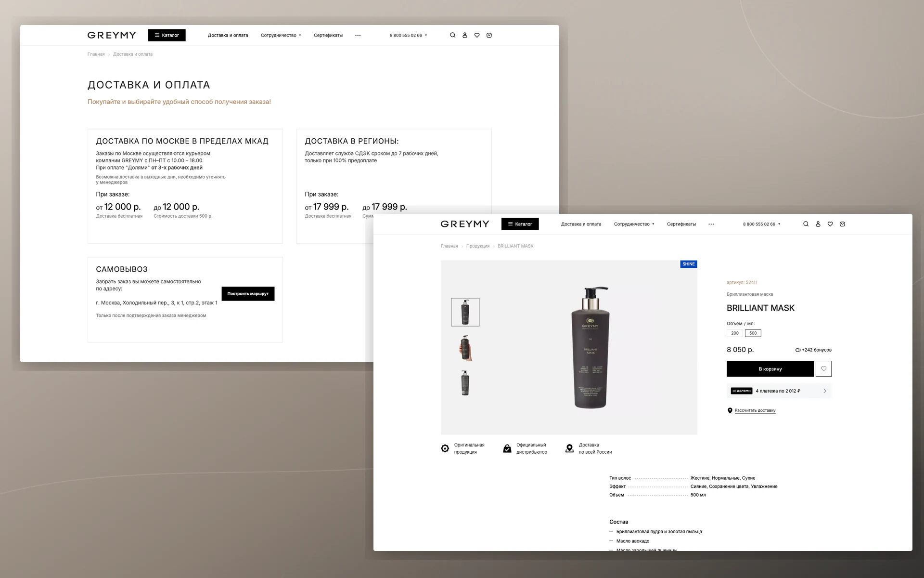Click Масло авокадо ingredient line
Image resolution: width=924 pixels, height=578 pixels.
[633, 541]
